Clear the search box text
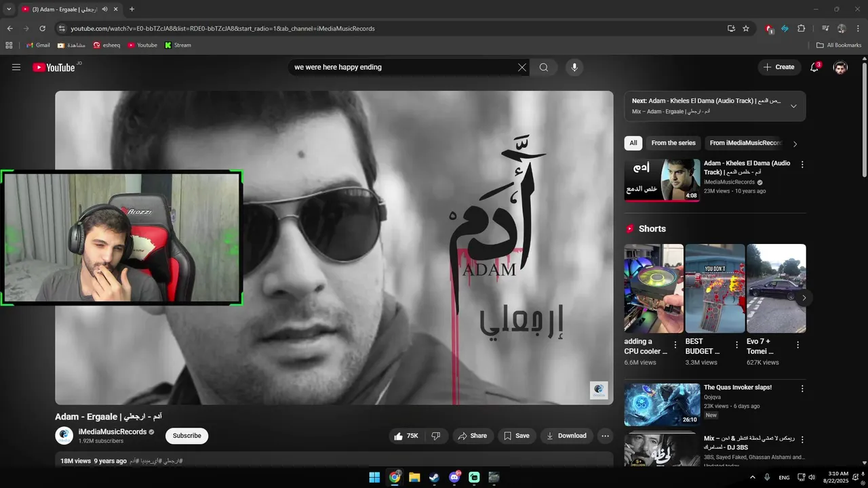 pos(522,67)
